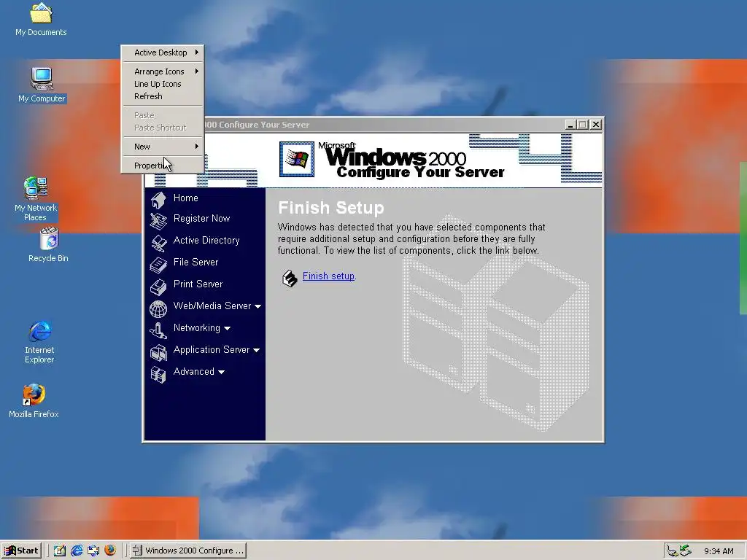Open the New submenu in context menu
This screenshot has width=747, height=560.
163,147
